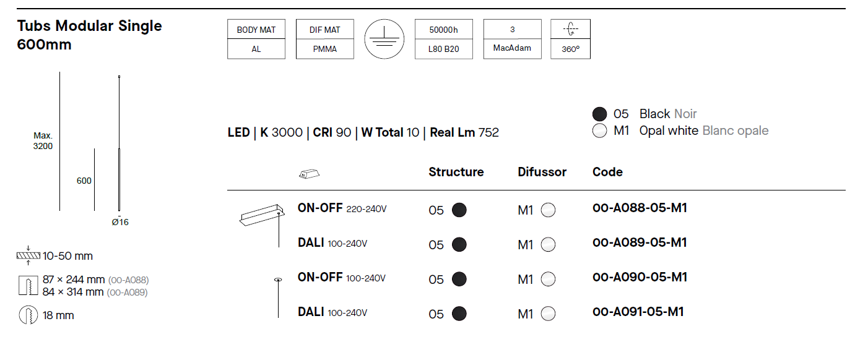Click the driver icon in table header
868x355 pixels.
(x=309, y=174)
